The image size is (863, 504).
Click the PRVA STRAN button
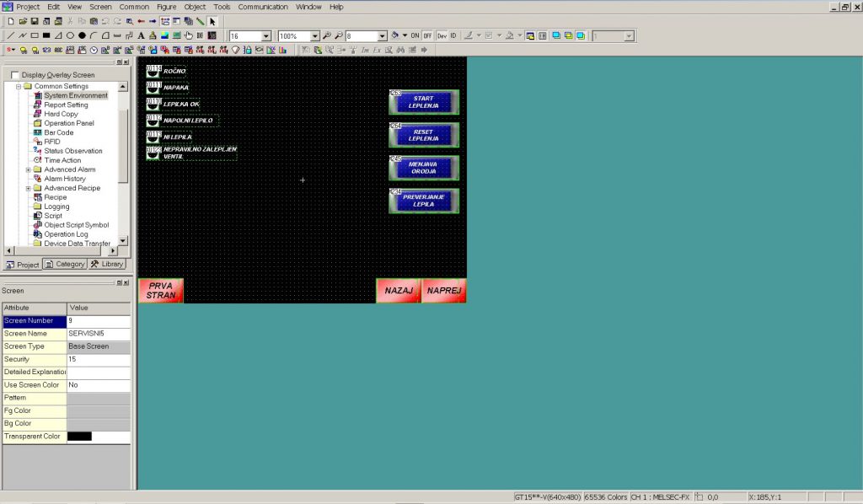click(x=160, y=291)
